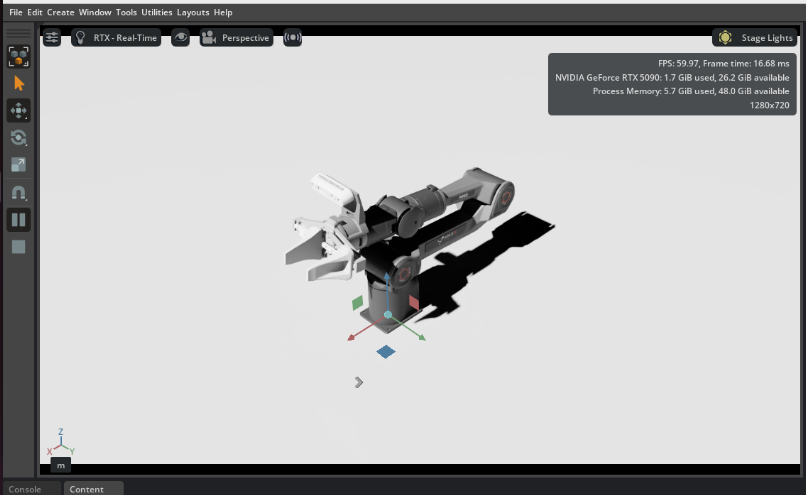Open the Create menu

tap(61, 12)
